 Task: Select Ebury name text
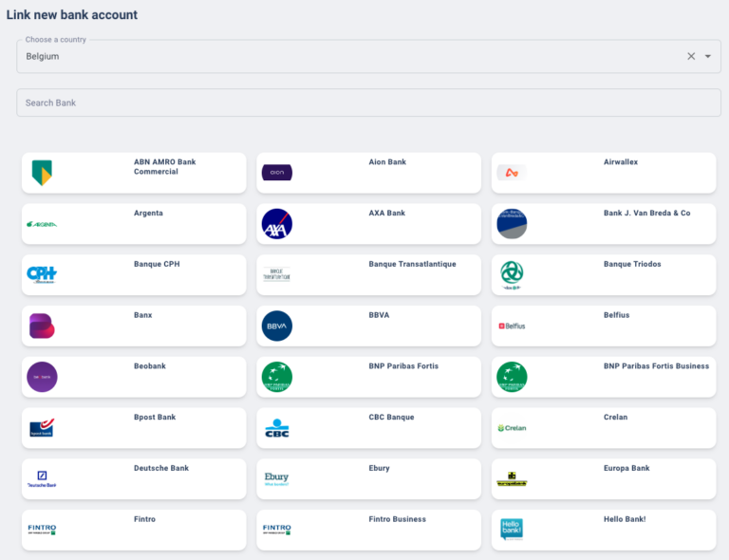(x=379, y=468)
